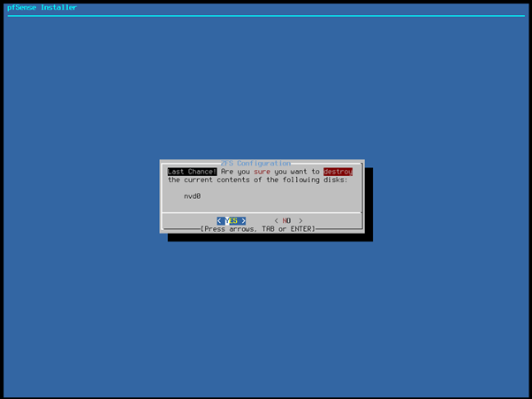Confirm disk destruction with YES button
Image resolution: width=532 pixels, height=399 pixels.
click(x=232, y=220)
